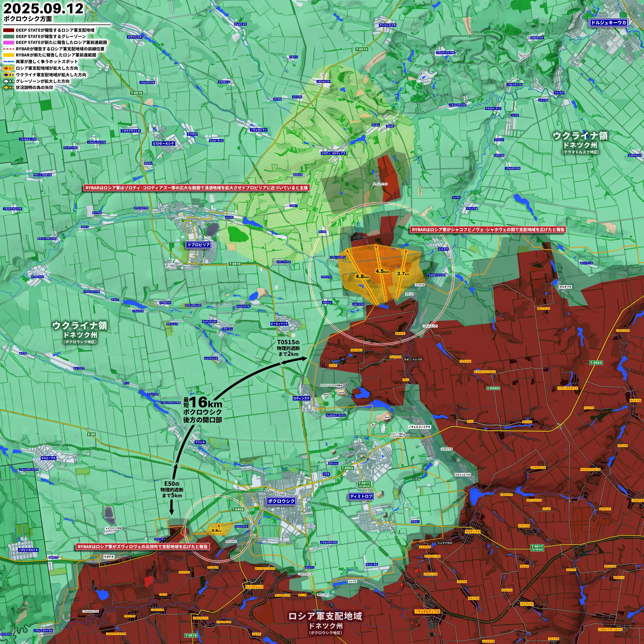The height and width of the screenshot is (644, 644).
Task: Click the T-0409 road shield near Pokrovsk
Action: [238, 509]
